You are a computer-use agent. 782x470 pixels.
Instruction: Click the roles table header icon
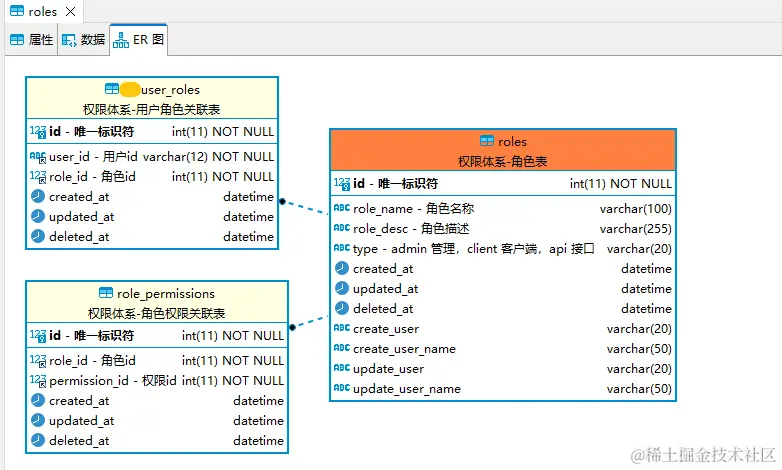[487, 141]
